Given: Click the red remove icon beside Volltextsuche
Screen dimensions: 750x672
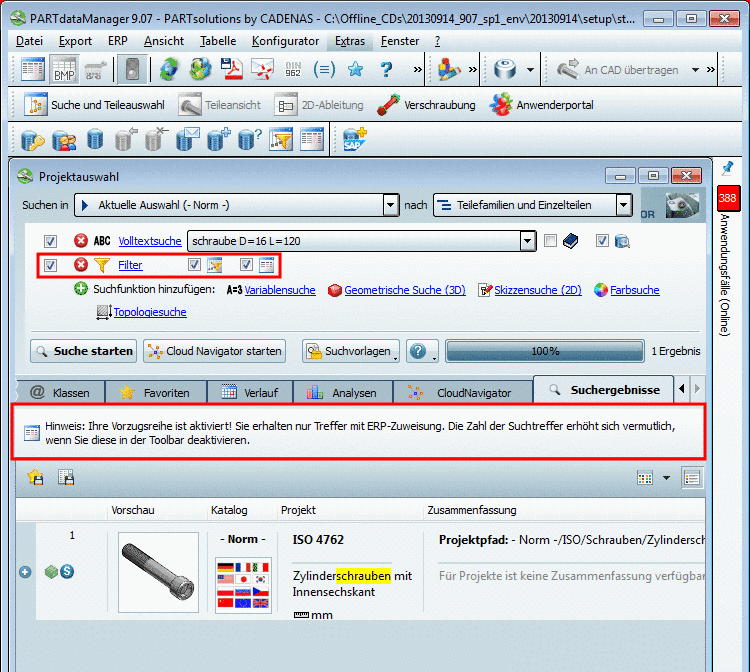Looking at the screenshot, I should pos(81,240).
